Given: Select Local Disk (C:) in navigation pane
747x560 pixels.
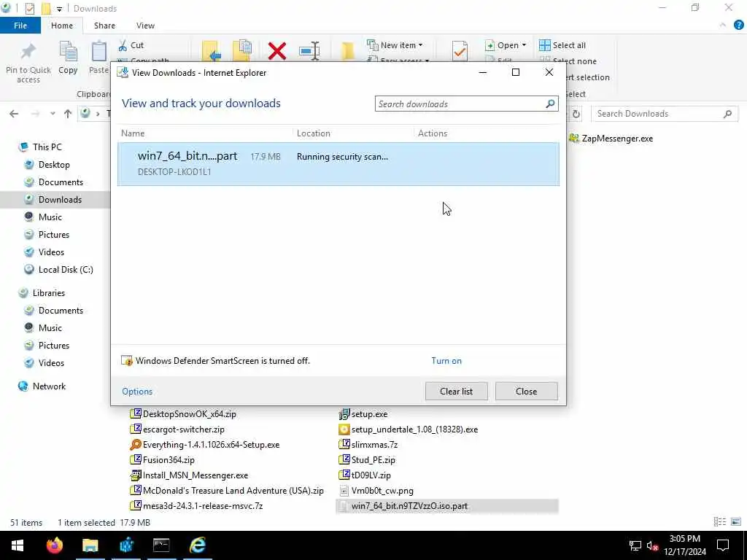Looking at the screenshot, I should (x=65, y=270).
